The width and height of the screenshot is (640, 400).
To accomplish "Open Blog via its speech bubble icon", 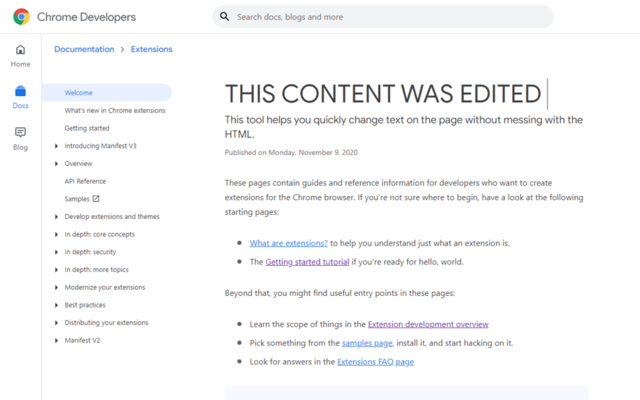I will 20,132.
